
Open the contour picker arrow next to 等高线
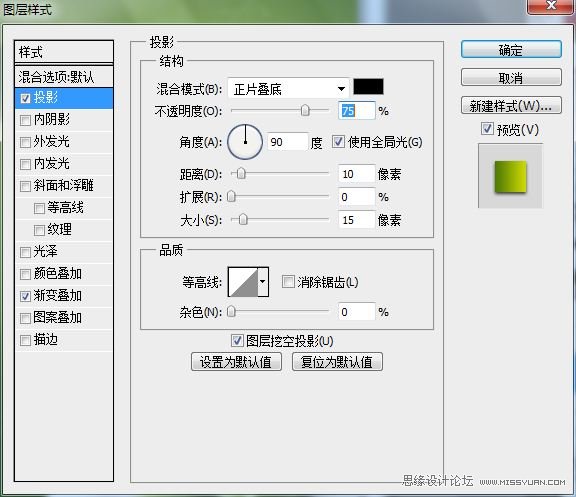tap(263, 282)
